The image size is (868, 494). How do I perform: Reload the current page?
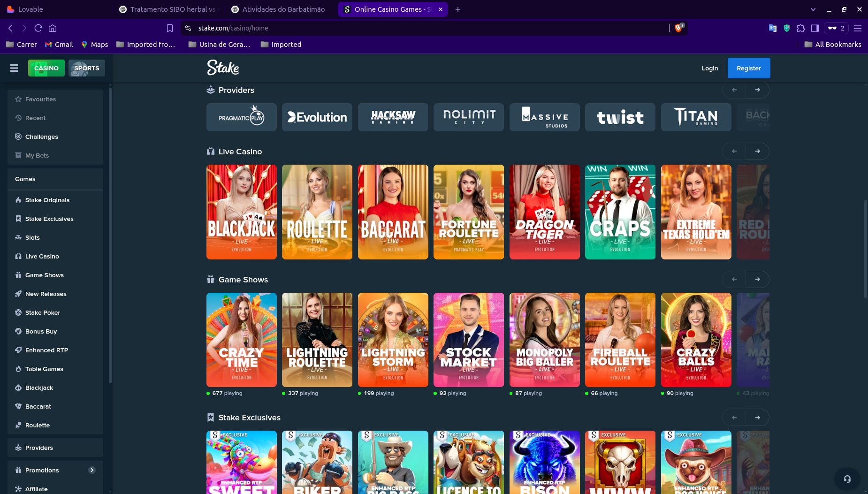(x=38, y=28)
